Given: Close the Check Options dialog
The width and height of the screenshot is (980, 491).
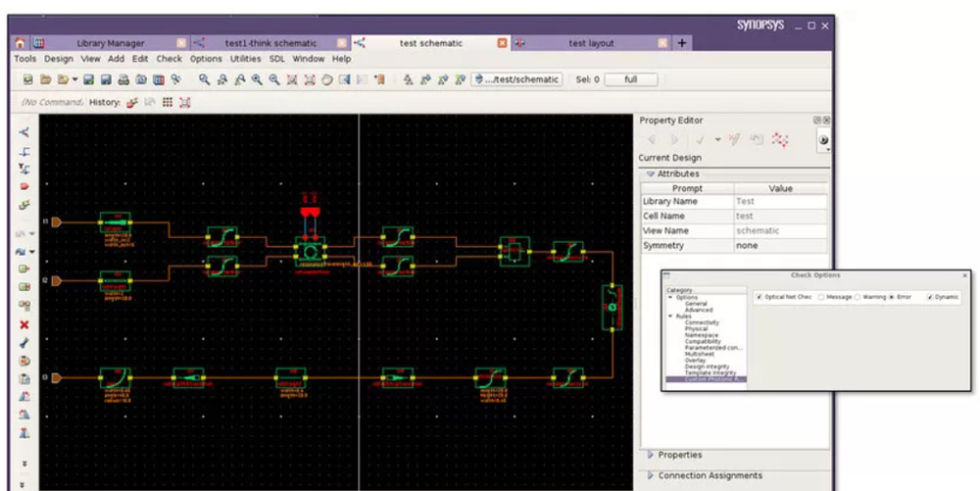Looking at the screenshot, I should (965, 275).
